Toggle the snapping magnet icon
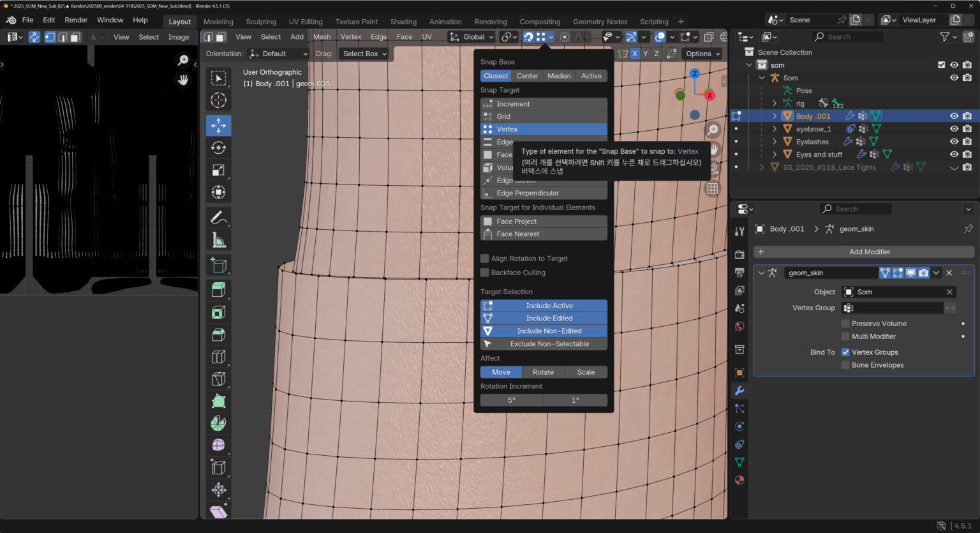This screenshot has height=533, width=980. point(528,37)
